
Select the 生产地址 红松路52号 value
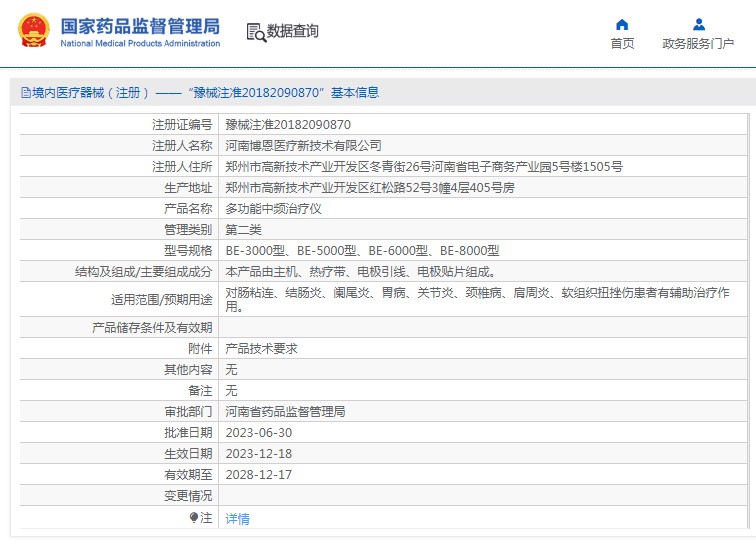370,188
